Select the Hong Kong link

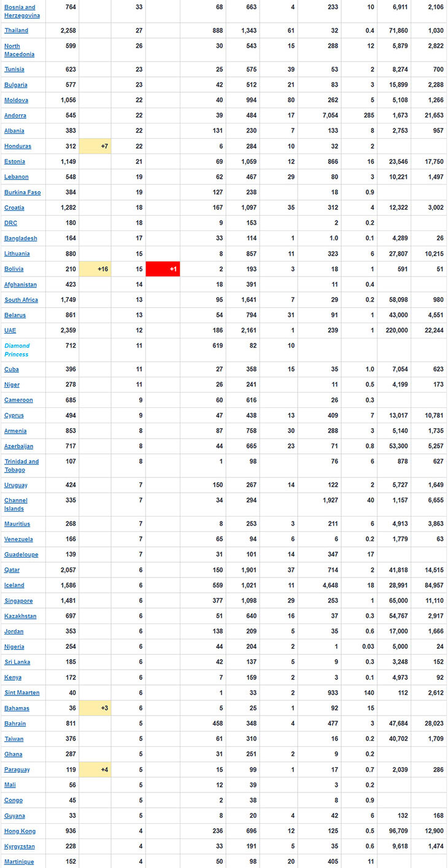20,831
